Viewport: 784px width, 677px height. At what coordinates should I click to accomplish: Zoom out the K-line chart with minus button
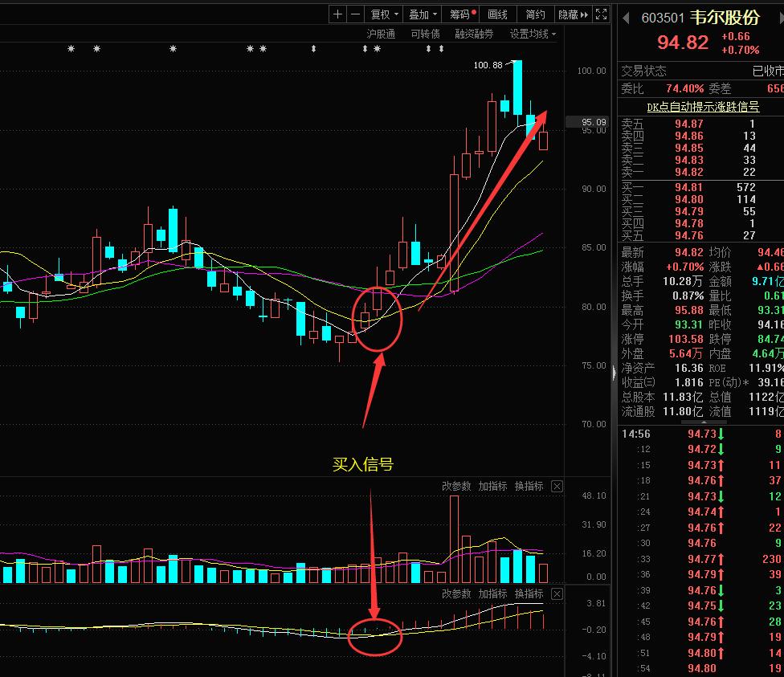(x=355, y=14)
